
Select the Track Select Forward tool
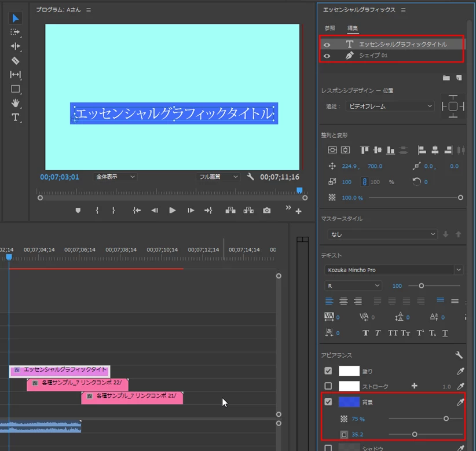tap(15, 32)
